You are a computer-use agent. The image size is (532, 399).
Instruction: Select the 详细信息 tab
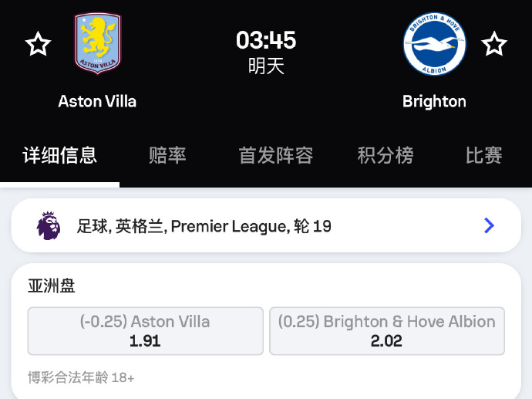click(x=59, y=156)
